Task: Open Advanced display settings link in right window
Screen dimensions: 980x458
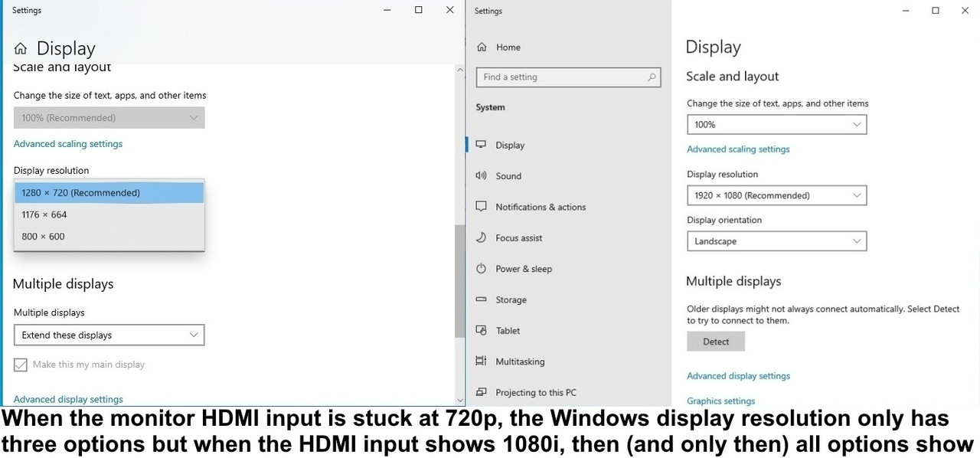Action: coord(738,376)
